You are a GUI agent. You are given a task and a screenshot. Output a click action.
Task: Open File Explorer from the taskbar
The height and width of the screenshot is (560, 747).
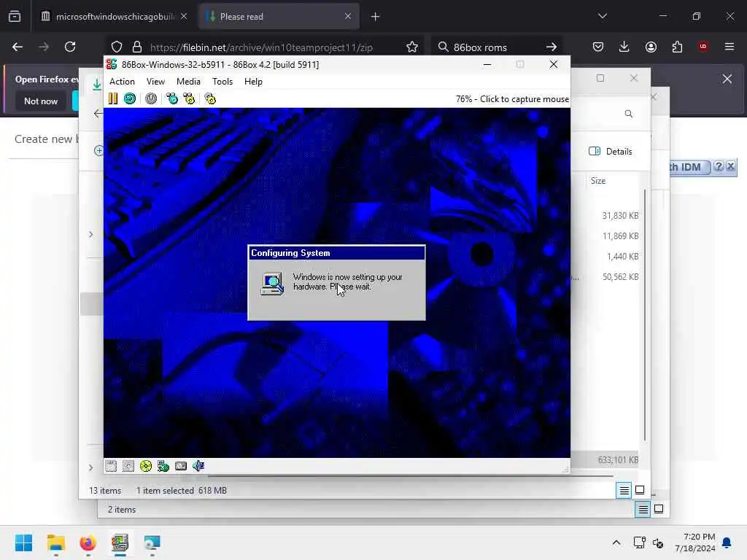[x=55, y=542]
